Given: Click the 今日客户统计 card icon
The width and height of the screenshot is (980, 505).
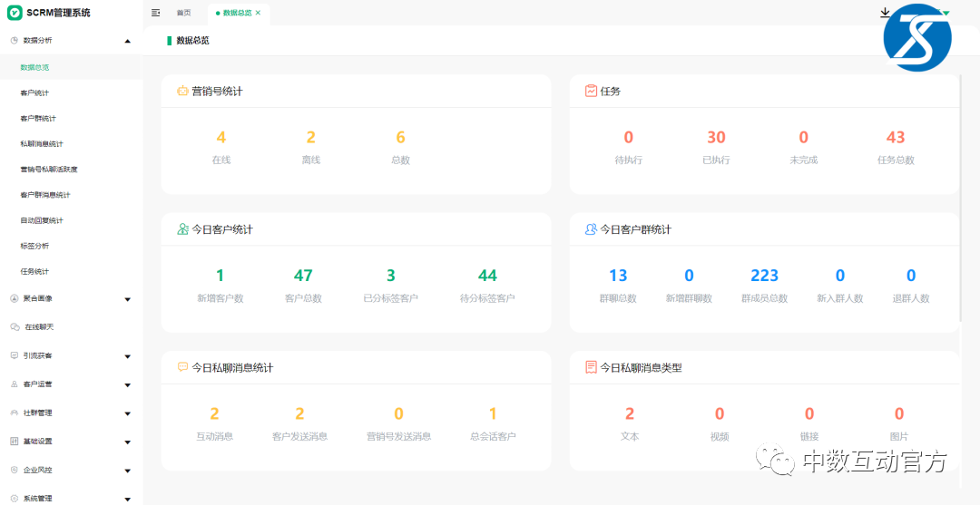Looking at the screenshot, I should 182,229.
